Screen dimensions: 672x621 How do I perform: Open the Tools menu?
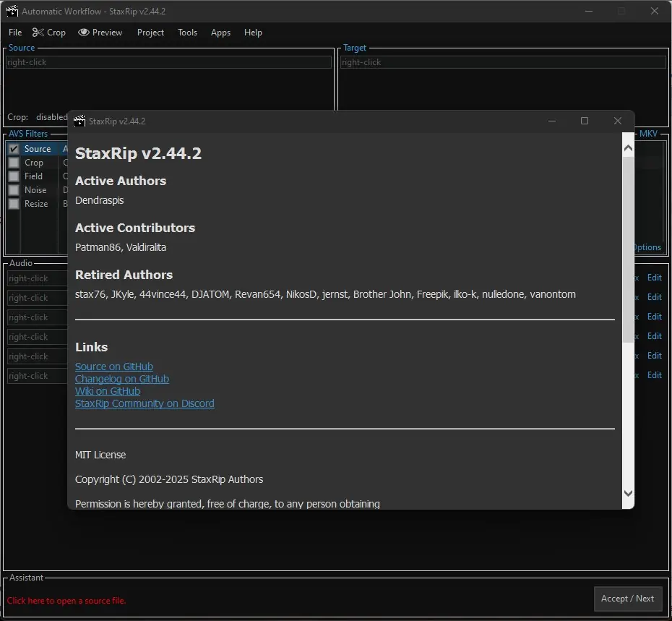pos(187,33)
